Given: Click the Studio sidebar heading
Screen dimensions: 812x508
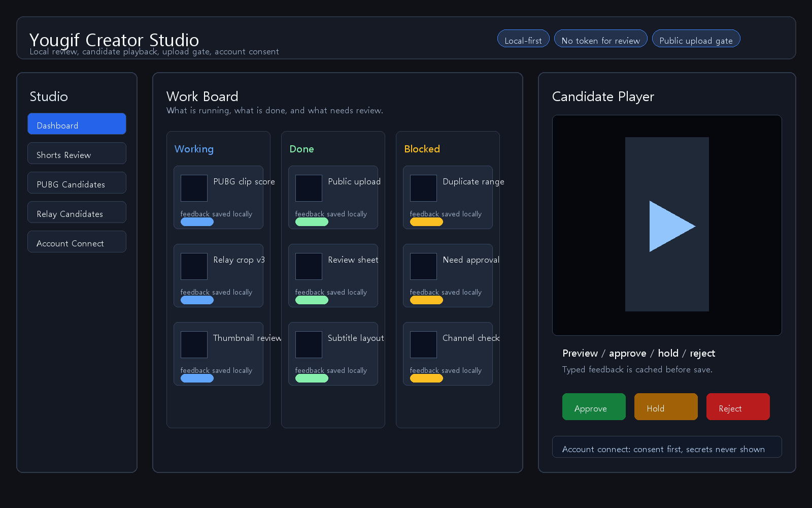Looking at the screenshot, I should [49, 97].
